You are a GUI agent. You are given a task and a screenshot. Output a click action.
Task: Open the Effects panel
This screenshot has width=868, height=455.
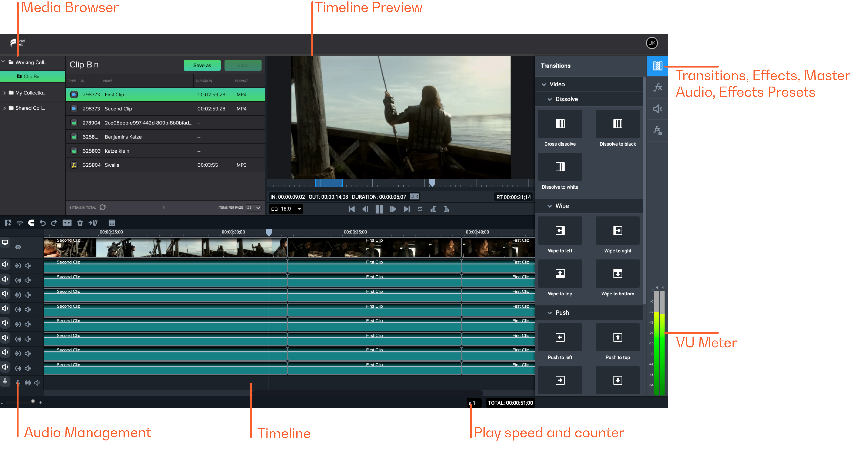pyautogui.click(x=657, y=87)
